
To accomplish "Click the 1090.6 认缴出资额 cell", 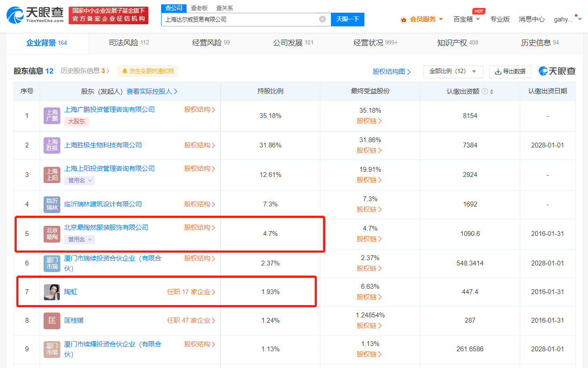I will click(470, 234).
